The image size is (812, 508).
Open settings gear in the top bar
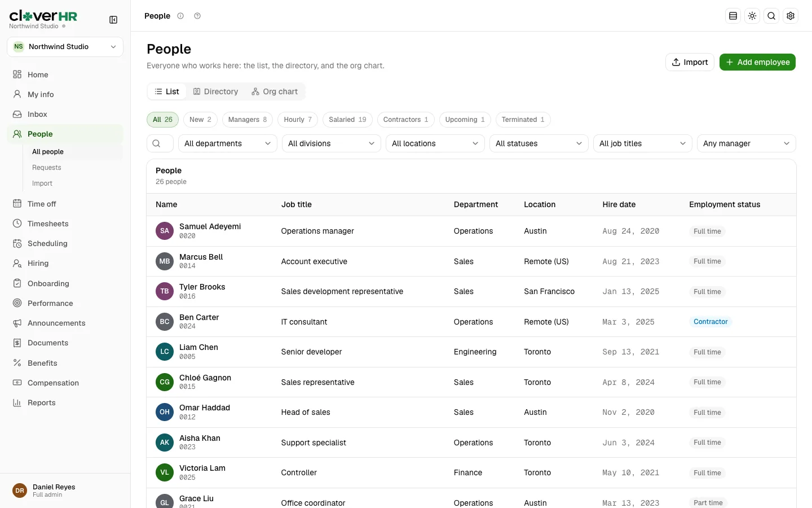coord(791,16)
